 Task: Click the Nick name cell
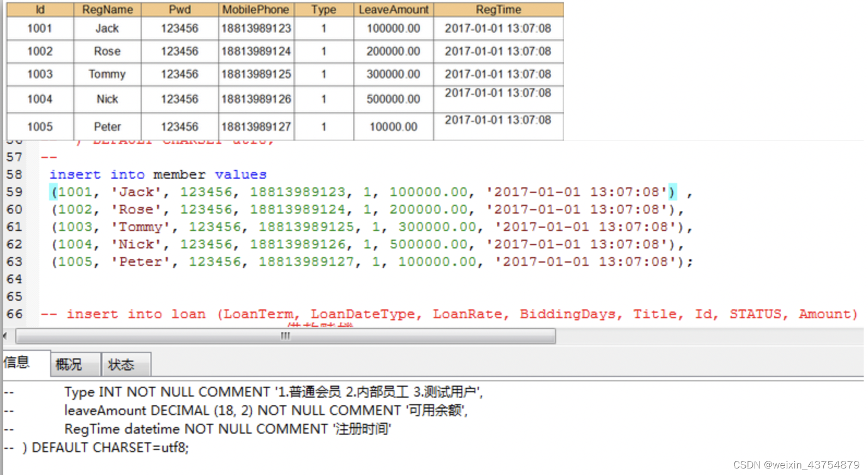[x=107, y=99]
